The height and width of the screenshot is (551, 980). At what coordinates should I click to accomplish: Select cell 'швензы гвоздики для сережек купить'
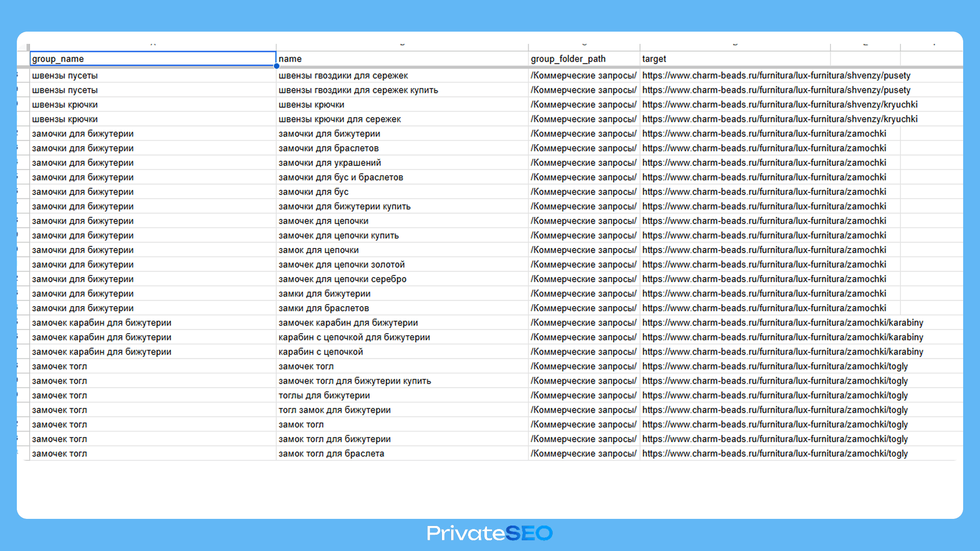click(358, 90)
